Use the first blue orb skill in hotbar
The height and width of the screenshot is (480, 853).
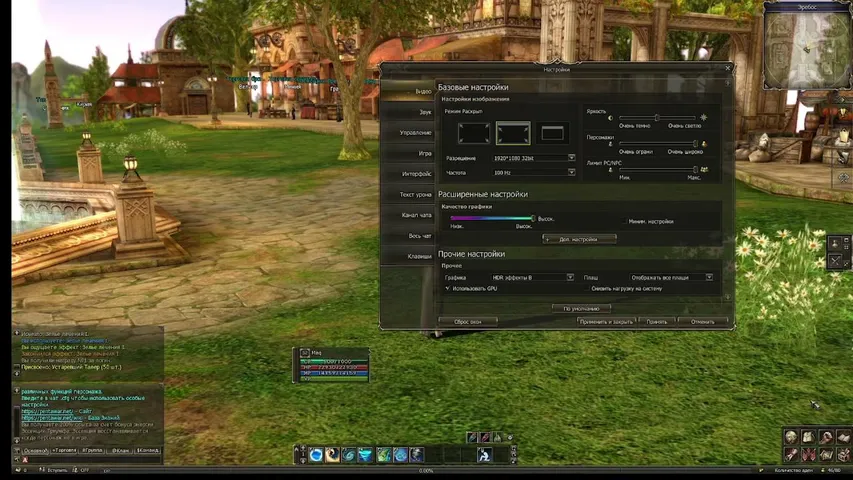click(316, 455)
